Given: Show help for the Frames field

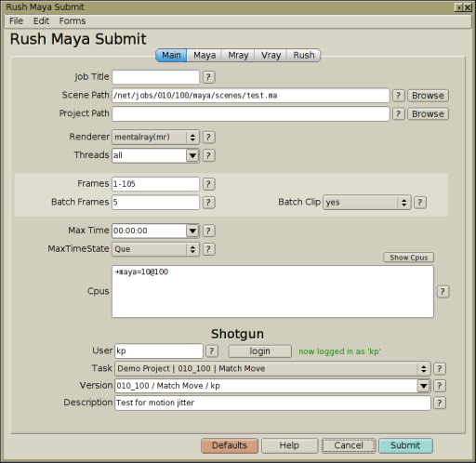Looking at the screenshot, I should tap(209, 184).
